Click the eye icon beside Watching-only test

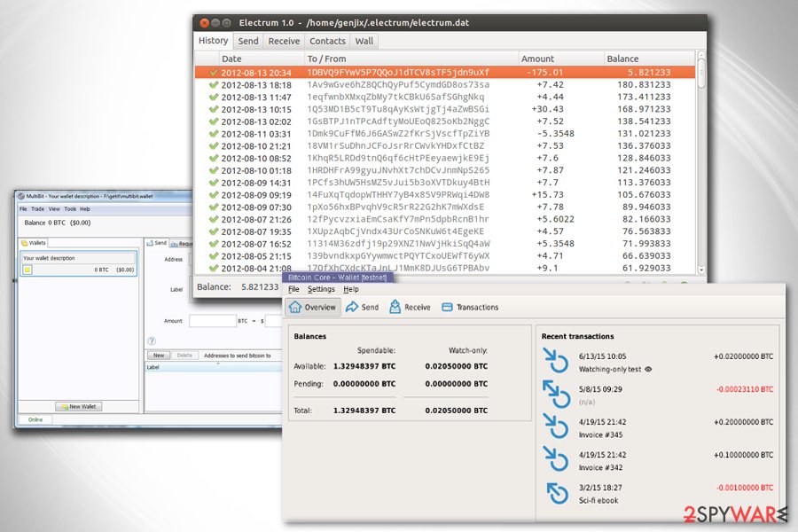[648, 369]
